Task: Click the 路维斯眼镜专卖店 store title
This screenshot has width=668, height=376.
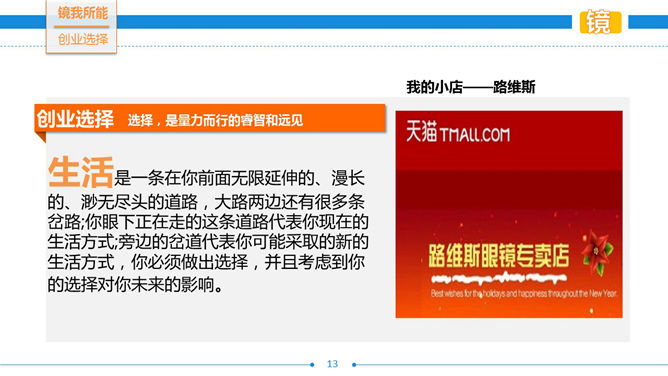Action: click(499, 255)
